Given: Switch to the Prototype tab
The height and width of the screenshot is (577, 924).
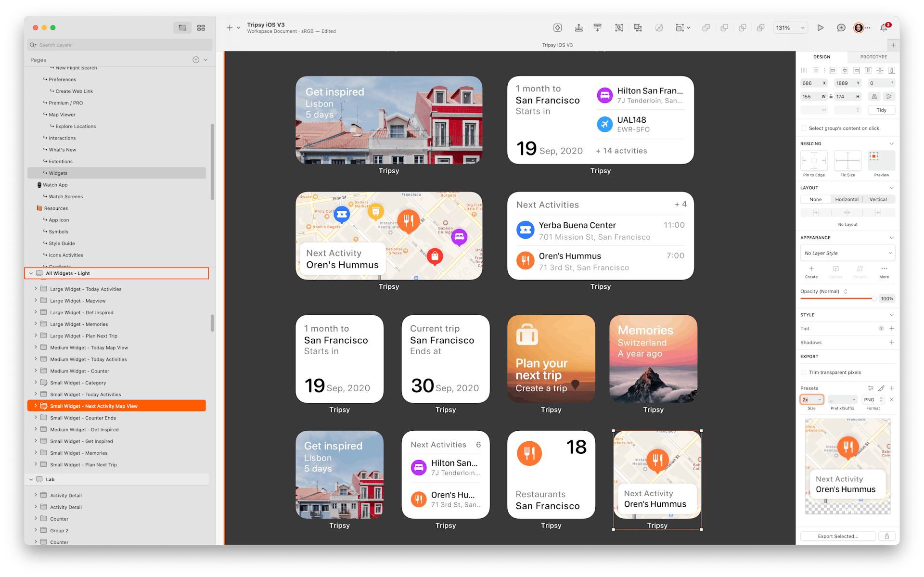Looking at the screenshot, I should 873,57.
